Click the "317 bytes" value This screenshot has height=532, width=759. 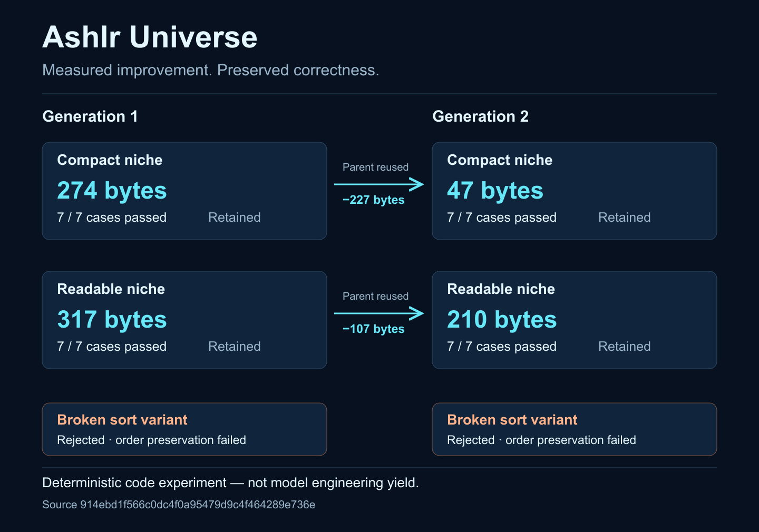coord(112,320)
